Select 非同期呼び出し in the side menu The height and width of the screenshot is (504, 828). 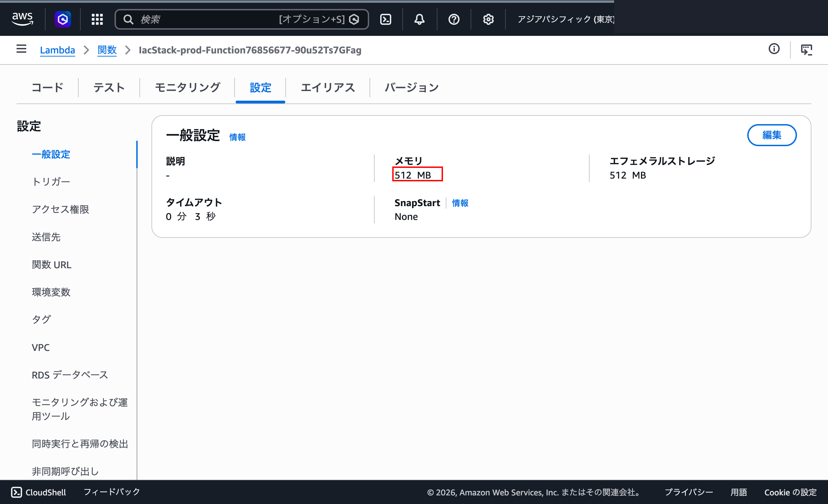[65, 471]
